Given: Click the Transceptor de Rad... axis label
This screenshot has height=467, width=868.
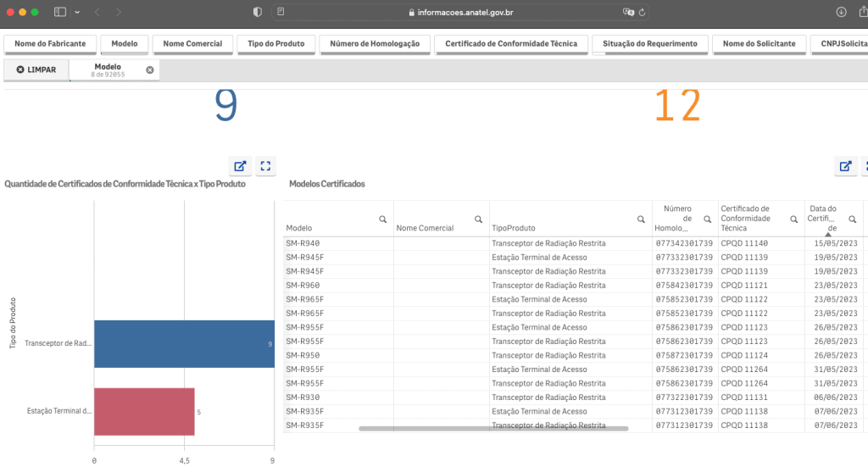Looking at the screenshot, I should (58, 343).
